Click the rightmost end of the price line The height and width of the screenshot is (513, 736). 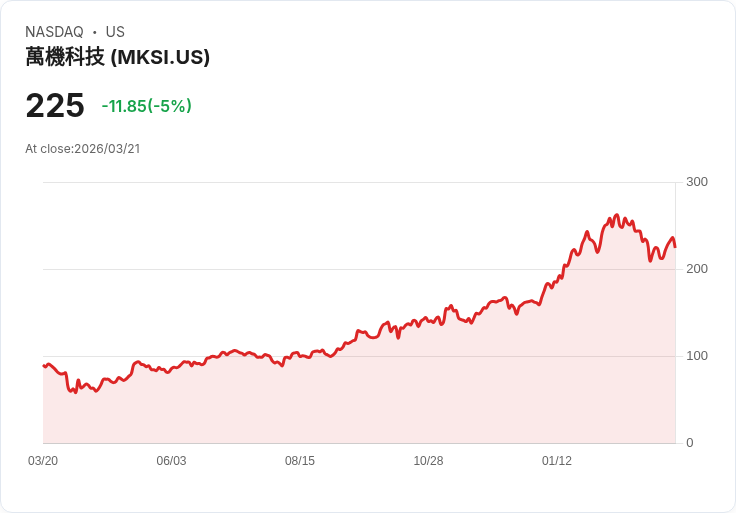(x=675, y=247)
